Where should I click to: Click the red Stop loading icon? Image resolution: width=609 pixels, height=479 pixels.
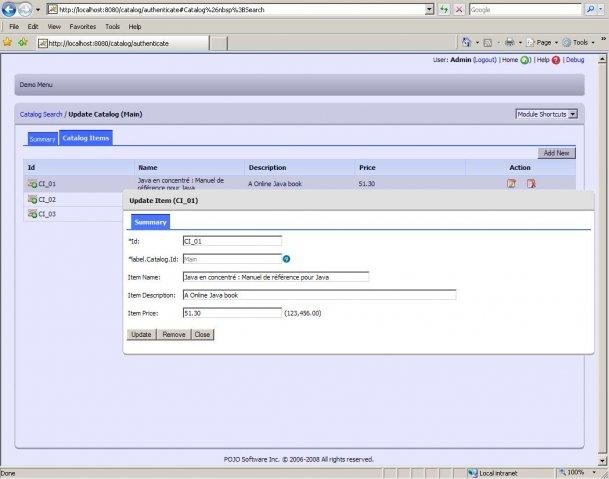point(459,9)
